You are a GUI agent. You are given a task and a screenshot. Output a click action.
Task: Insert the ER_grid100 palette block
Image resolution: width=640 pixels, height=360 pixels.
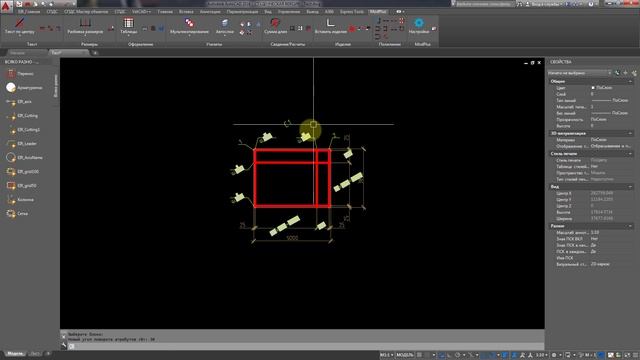[23, 172]
